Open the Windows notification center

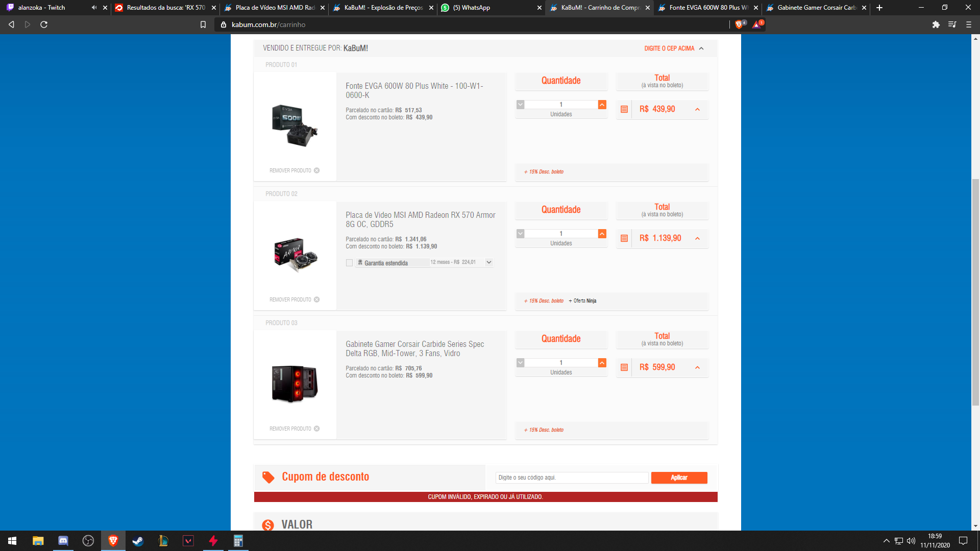[963, 541]
